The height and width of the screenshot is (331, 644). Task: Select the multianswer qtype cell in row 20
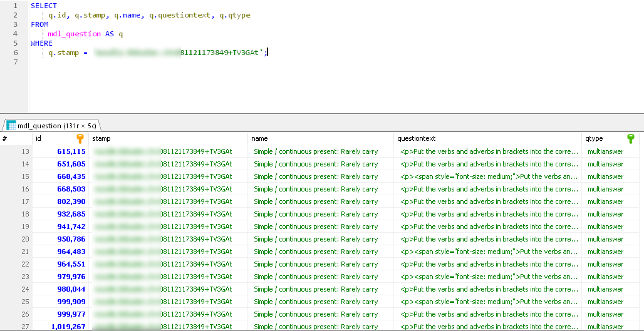pos(610,239)
